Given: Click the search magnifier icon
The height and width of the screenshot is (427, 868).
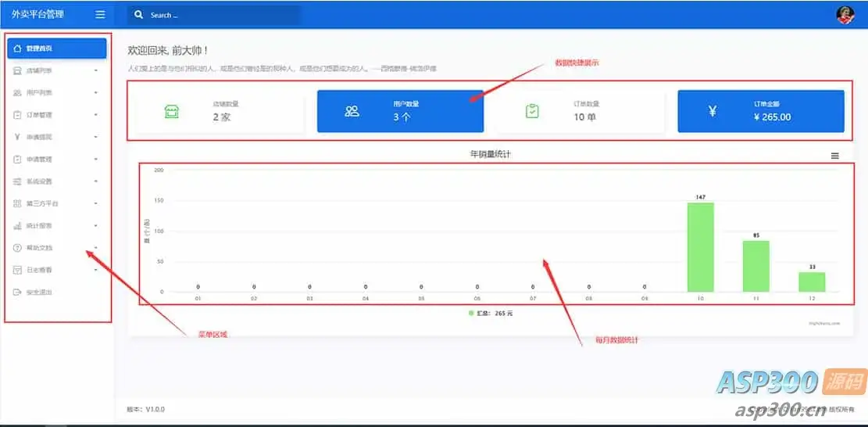Looking at the screenshot, I should coord(139,15).
